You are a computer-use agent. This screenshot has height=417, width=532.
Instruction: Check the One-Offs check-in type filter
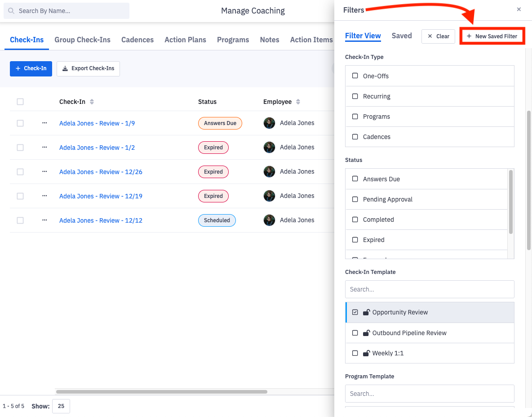pos(355,76)
